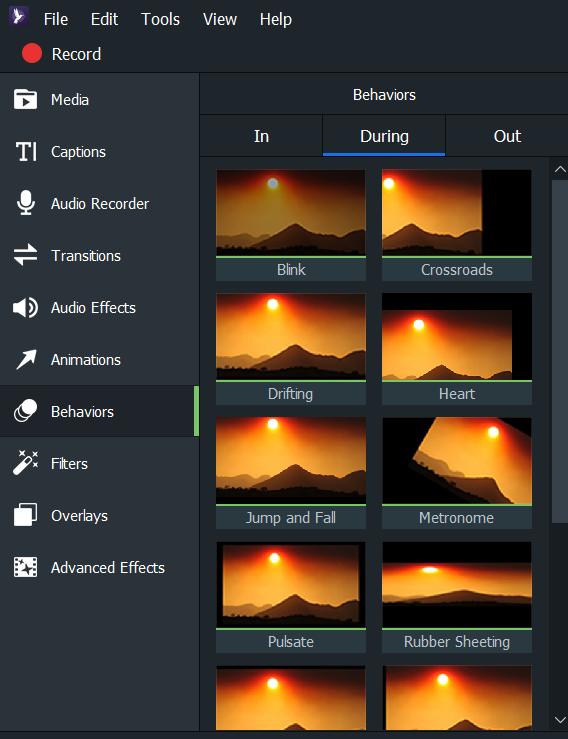Click the Rubber Sheeting caption label
Viewport: 568px width, 739px height.
[x=457, y=641]
